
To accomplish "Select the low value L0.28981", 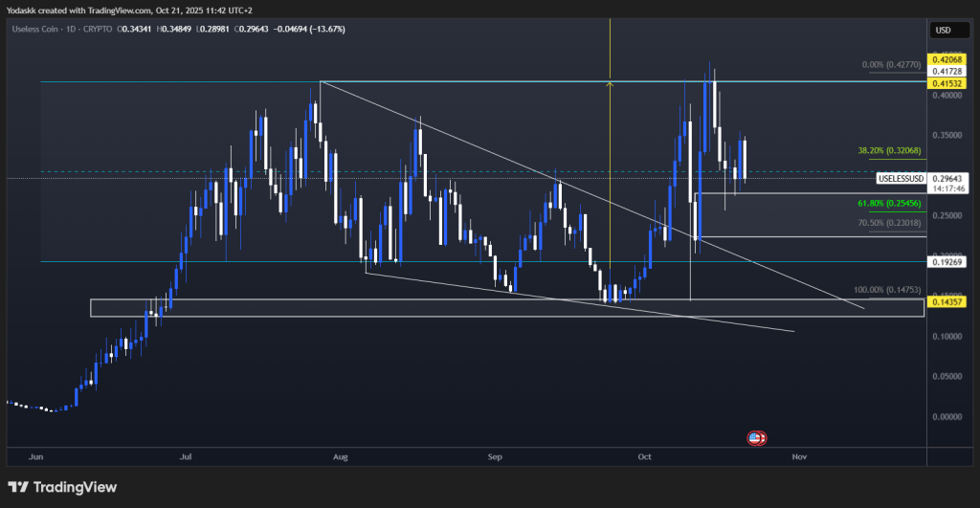I will pyautogui.click(x=212, y=30).
